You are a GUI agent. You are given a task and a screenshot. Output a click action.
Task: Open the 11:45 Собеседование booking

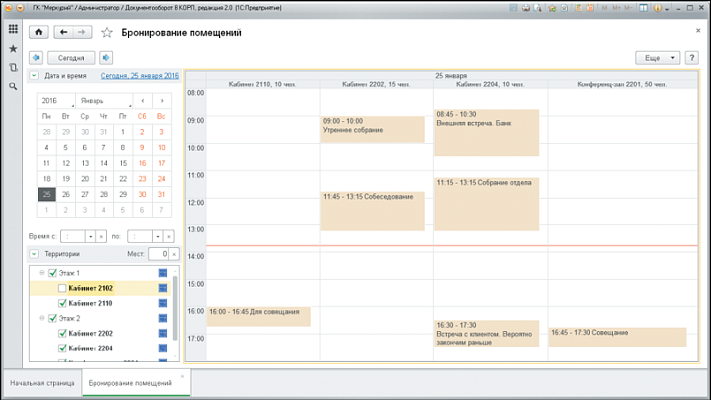[372, 210]
